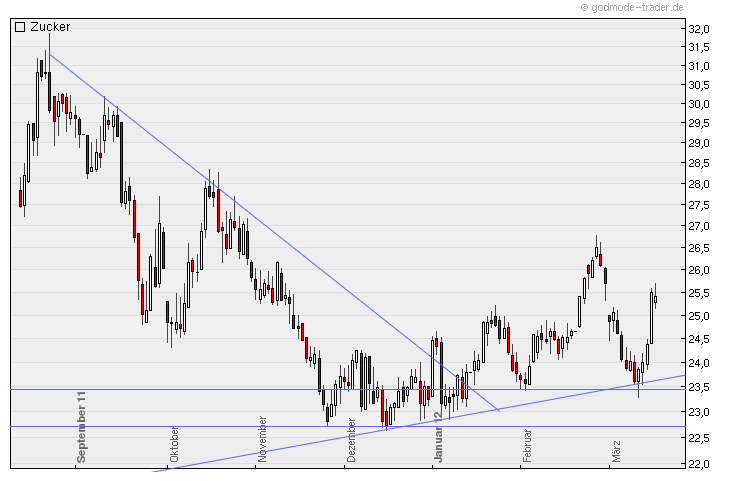Click the 30,0 price axis value
Viewport: 730px width, 481px height.
click(699, 104)
